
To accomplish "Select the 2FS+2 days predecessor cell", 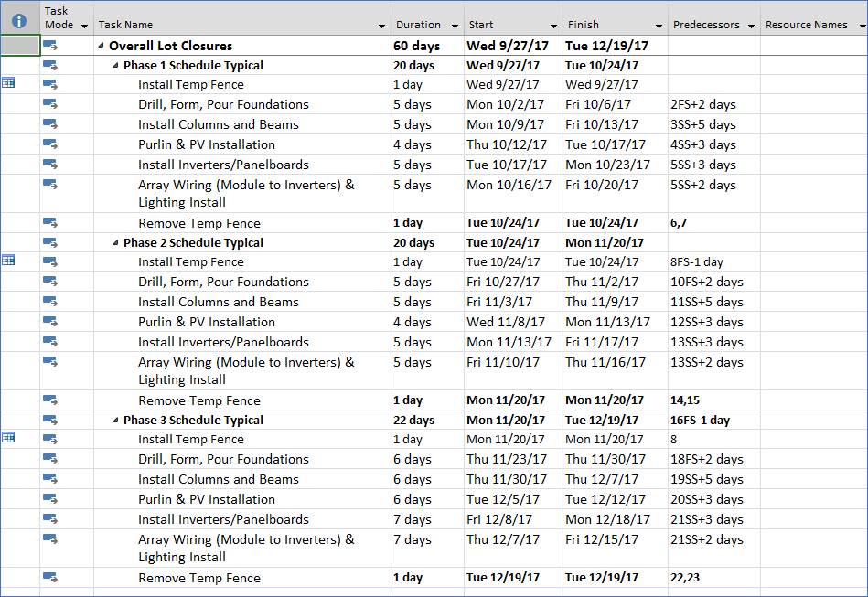I will (713, 104).
